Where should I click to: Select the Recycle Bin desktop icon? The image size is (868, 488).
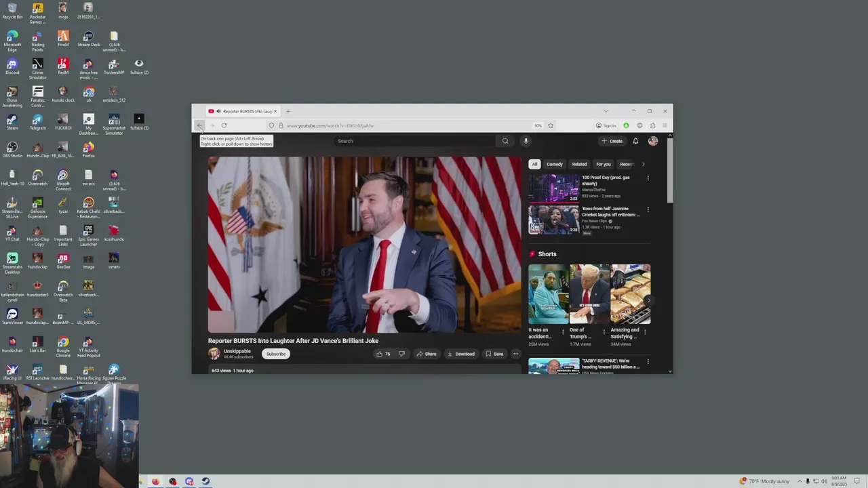point(12,12)
